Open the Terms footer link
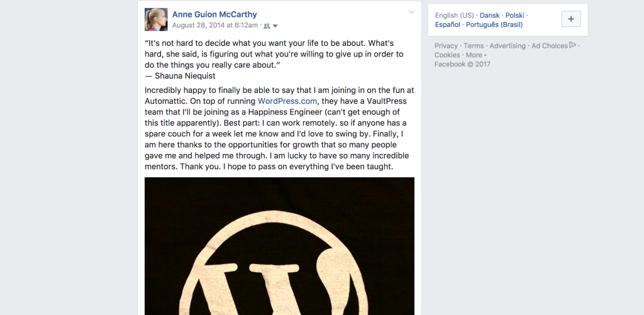The width and height of the screenshot is (644, 315). tap(474, 46)
